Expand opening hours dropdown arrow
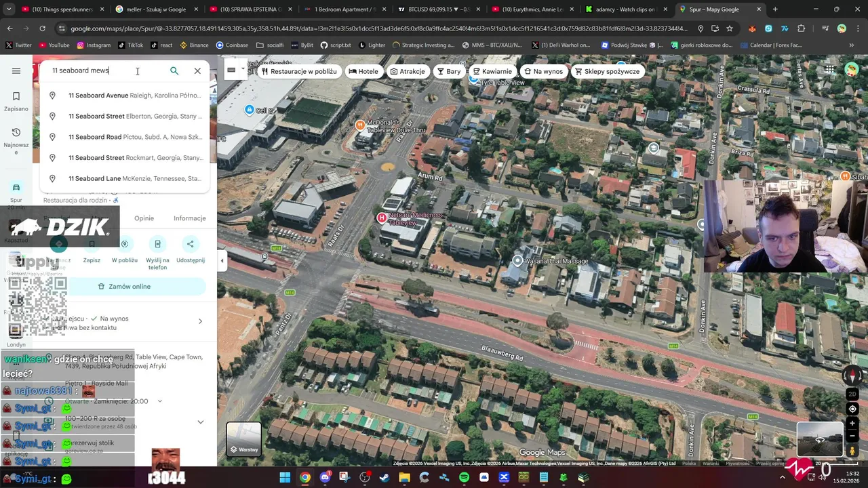Viewport: 868px width, 488px height. tap(160, 401)
